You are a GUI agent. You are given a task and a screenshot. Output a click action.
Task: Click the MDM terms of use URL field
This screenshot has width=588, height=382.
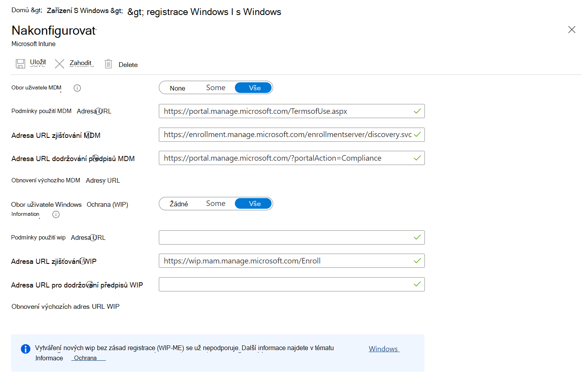[292, 111]
